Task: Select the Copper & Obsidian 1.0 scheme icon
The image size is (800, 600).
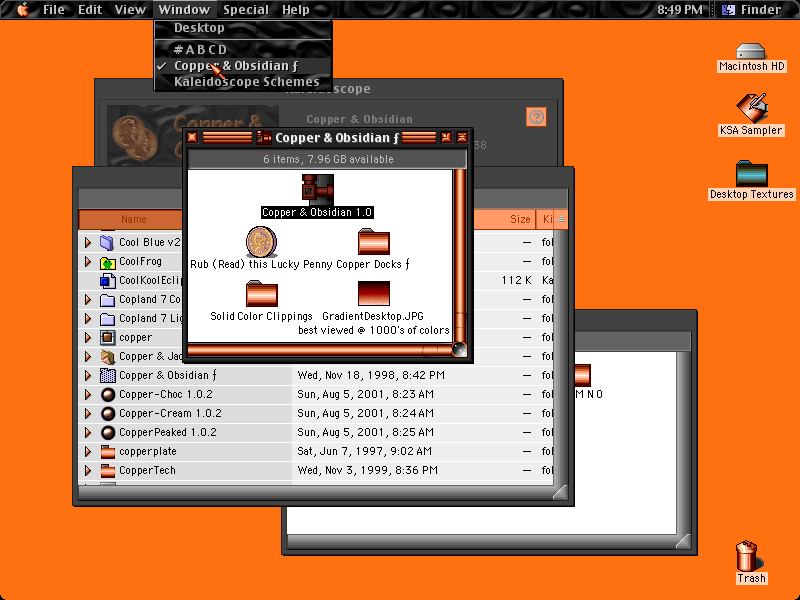Action: [317, 189]
